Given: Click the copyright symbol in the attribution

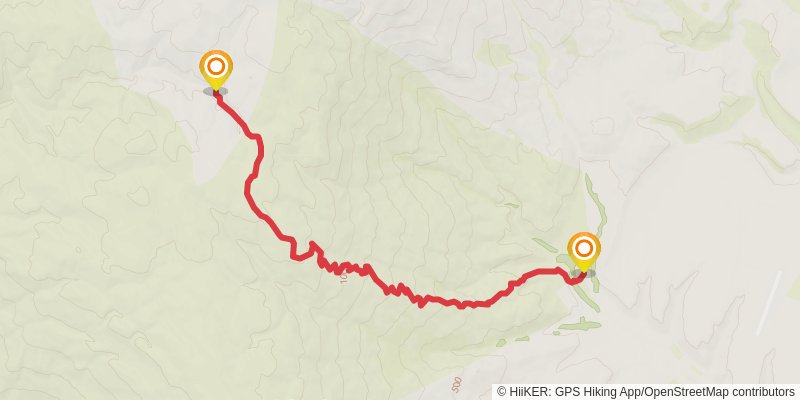Looking at the screenshot, I should (x=502, y=391).
